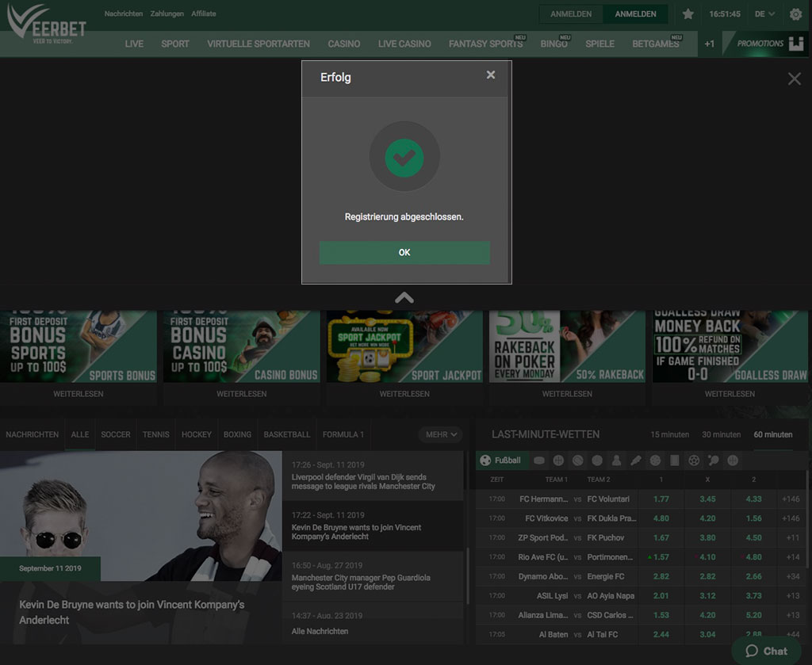Expand +146 markets for FC Vitkovice match
This screenshot has height=665, width=812.
tap(791, 518)
